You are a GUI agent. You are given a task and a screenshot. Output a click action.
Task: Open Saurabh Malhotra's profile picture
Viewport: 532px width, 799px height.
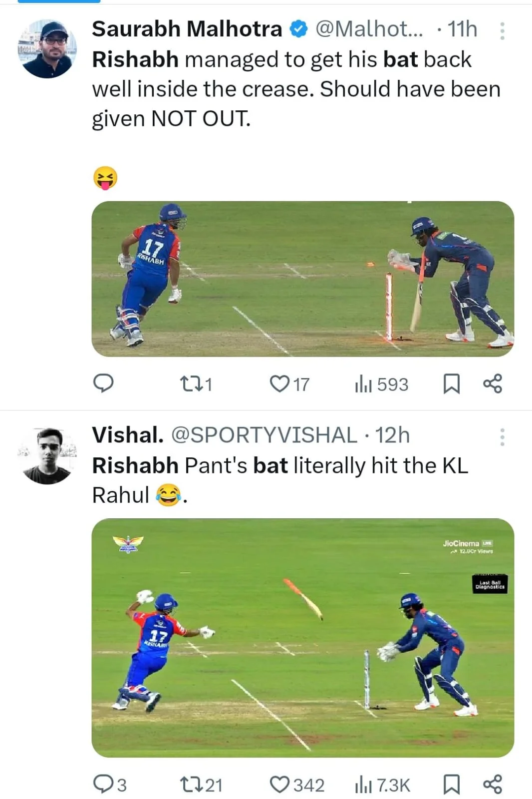(x=47, y=49)
